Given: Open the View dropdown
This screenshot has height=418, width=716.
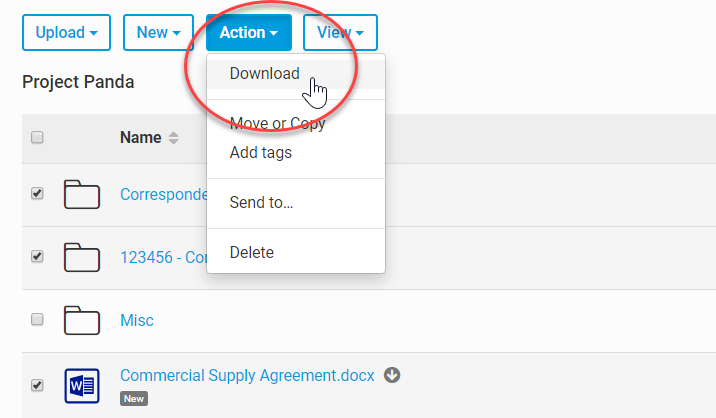Looking at the screenshot, I should pos(340,32).
